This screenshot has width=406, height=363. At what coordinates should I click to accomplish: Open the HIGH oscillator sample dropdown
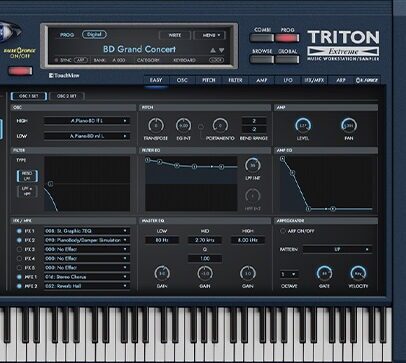coord(87,121)
